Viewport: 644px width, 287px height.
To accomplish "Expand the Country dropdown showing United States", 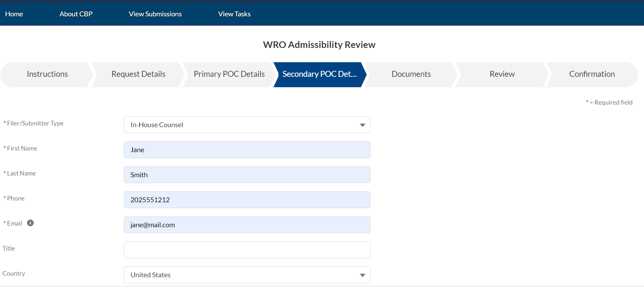I will click(x=246, y=275).
